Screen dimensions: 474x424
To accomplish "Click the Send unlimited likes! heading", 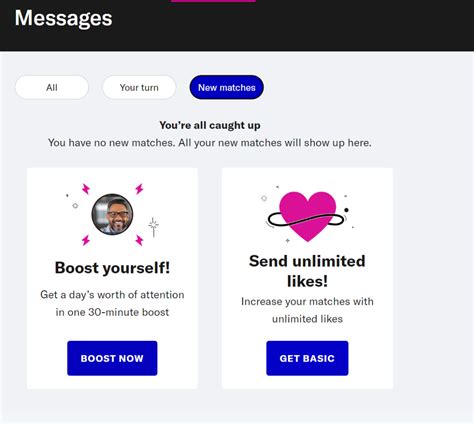I will pos(307,271).
